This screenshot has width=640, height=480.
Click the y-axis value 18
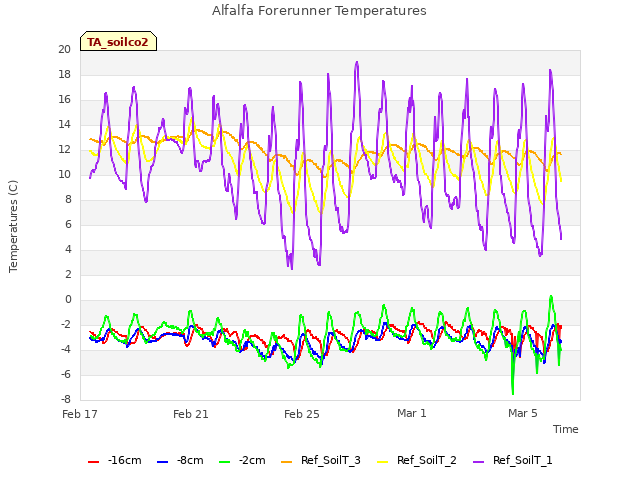pyautogui.click(x=64, y=75)
